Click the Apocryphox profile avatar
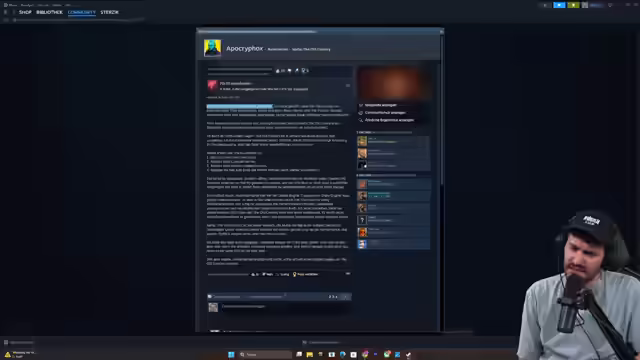The height and width of the screenshot is (360, 640). point(212,48)
